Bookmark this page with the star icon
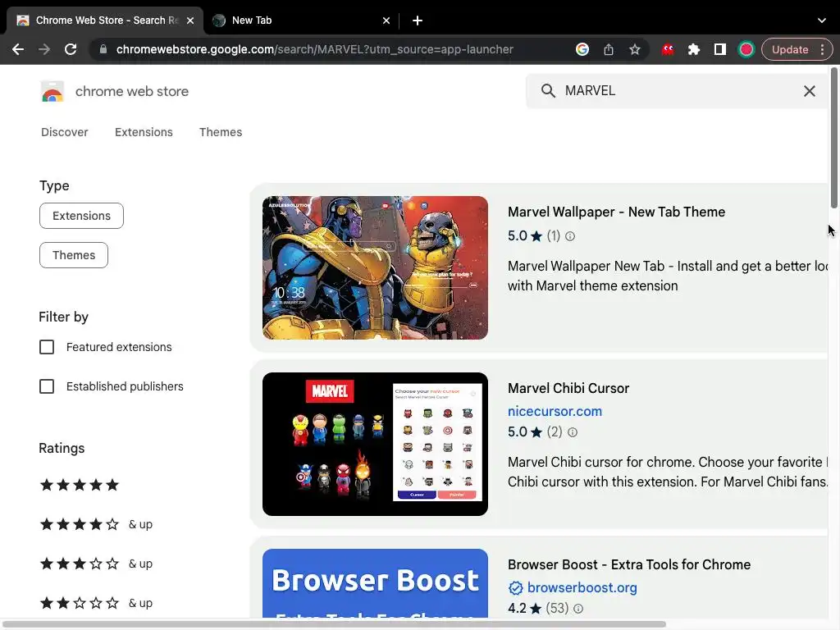Screen dimensions: 840x630 [635, 49]
